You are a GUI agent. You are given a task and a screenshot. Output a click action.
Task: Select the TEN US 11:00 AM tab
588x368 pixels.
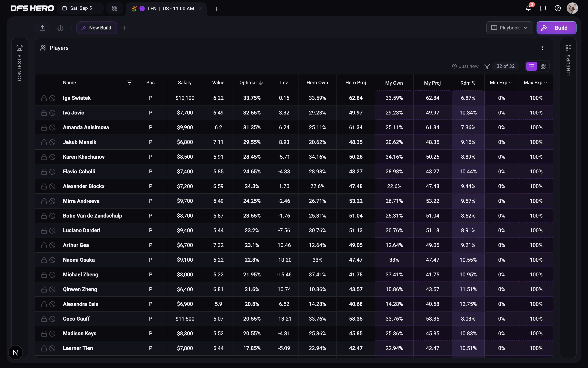click(166, 9)
